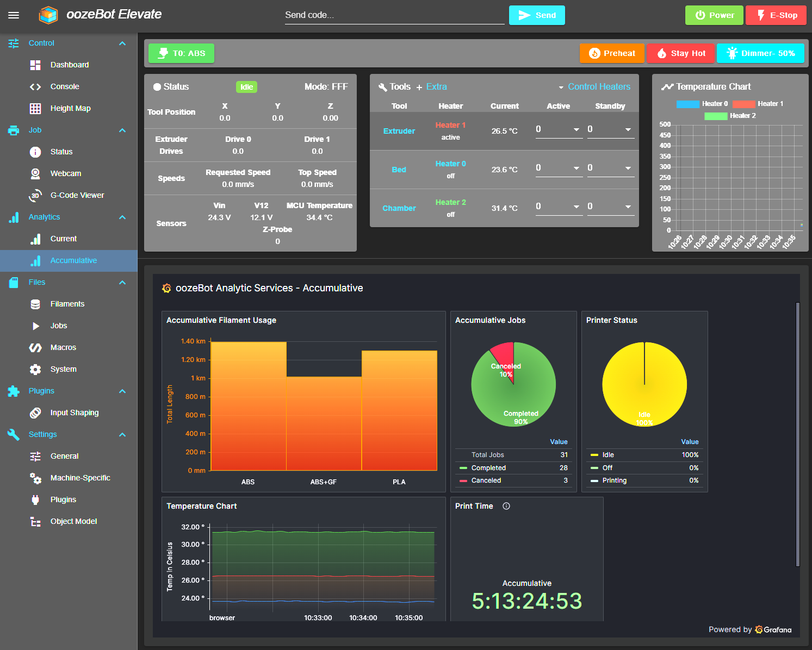
Task: Click the Grafana logo in panel header
Action: (x=167, y=288)
